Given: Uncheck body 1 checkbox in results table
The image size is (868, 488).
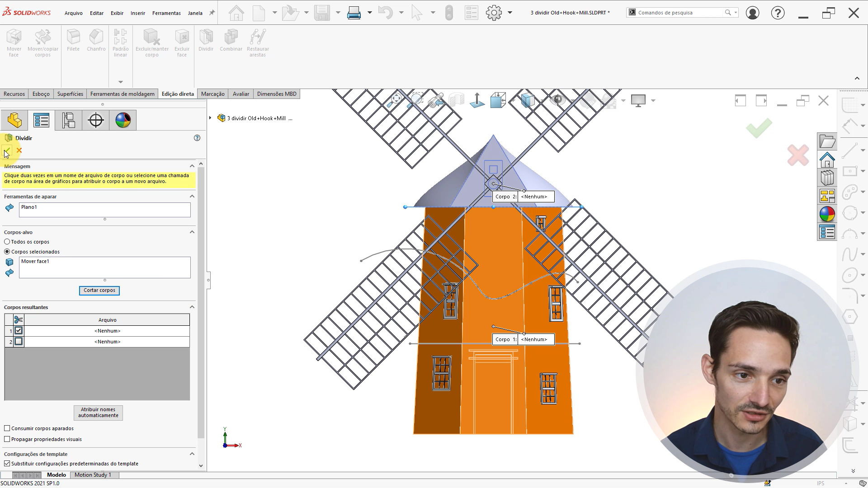Looking at the screenshot, I should [19, 331].
